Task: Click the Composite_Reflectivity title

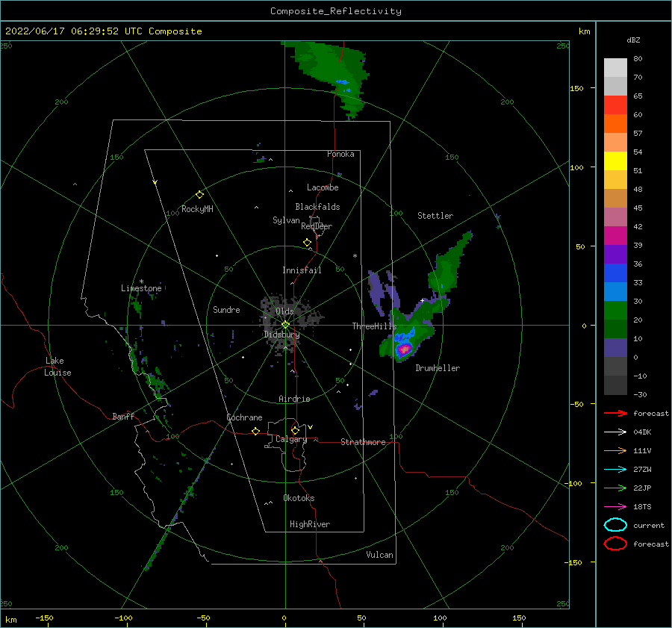Action: (x=336, y=11)
